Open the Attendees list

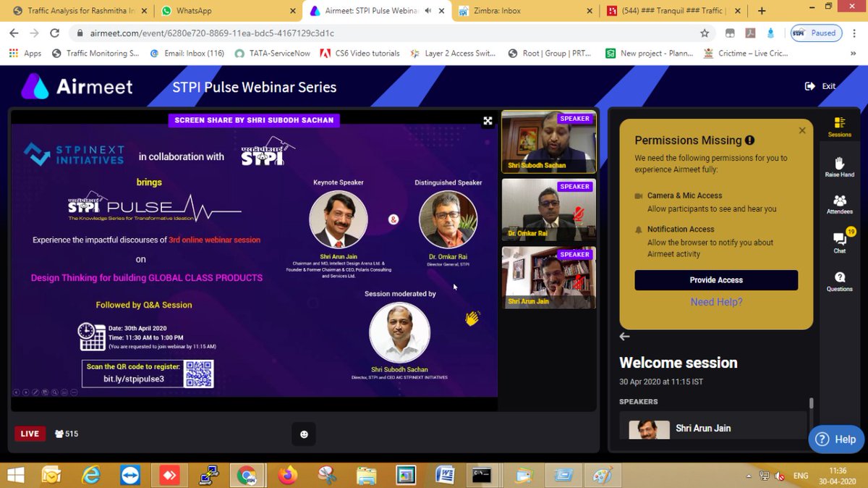pos(839,204)
